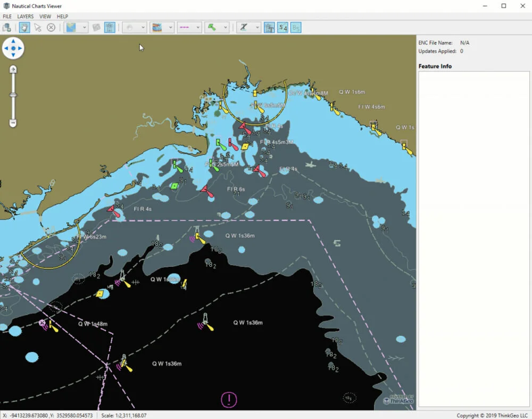Minimize the Nautical Charts Viewer window
Image resolution: width=532 pixels, height=419 pixels.
[485, 6]
